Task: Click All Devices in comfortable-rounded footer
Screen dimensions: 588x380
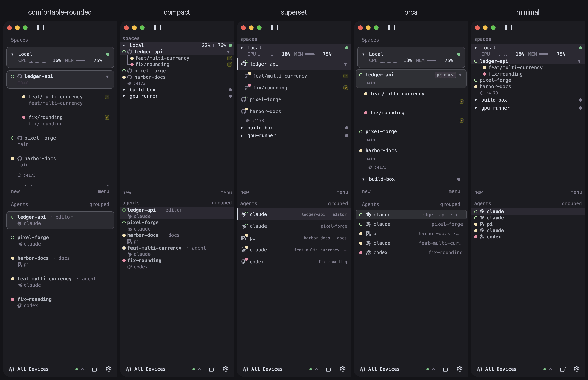Action: click(x=33, y=369)
